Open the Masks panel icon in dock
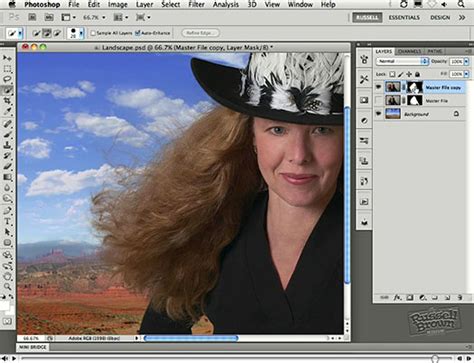The image size is (474, 363). pyautogui.click(x=364, y=100)
